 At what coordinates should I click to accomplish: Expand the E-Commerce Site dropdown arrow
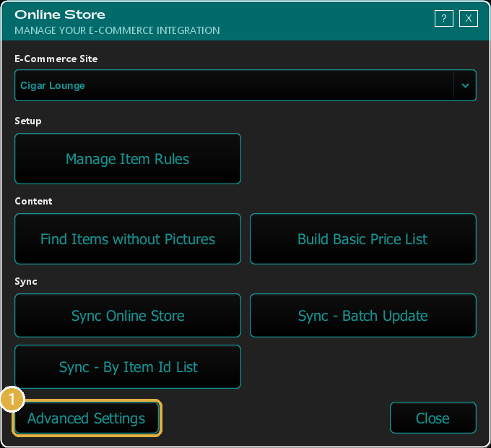pos(465,85)
